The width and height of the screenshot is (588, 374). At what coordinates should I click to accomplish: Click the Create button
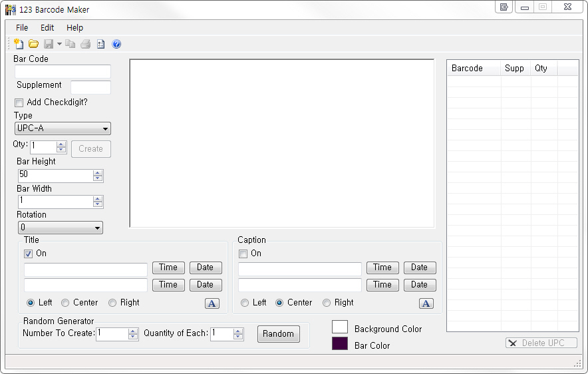tap(90, 149)
